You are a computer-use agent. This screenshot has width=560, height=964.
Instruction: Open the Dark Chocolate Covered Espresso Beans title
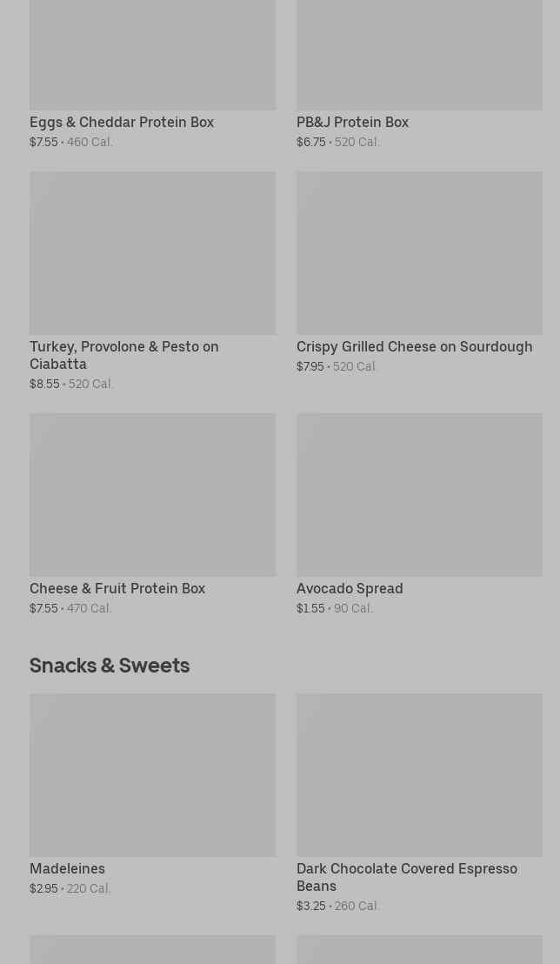coord(407,877)
